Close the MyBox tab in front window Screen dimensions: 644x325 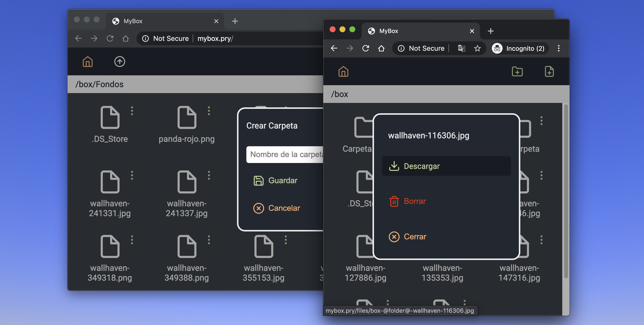pyautogui.click(x=472, y=31)
